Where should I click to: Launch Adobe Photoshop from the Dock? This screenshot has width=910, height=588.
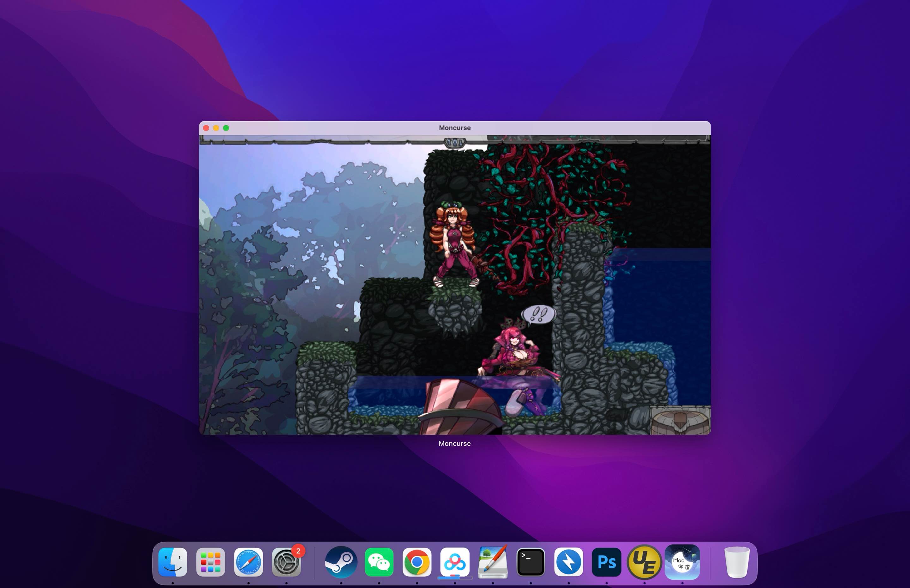pyautogui.click(x=606, y=562)
